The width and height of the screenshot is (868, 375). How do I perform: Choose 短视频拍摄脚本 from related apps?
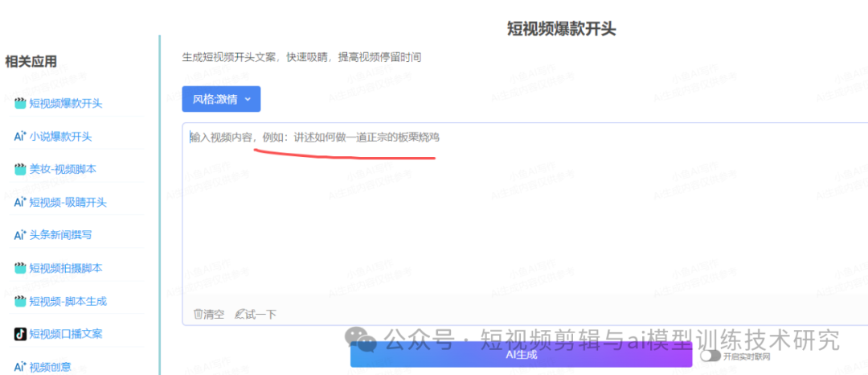pyautogui.click(x=66, y=268)
